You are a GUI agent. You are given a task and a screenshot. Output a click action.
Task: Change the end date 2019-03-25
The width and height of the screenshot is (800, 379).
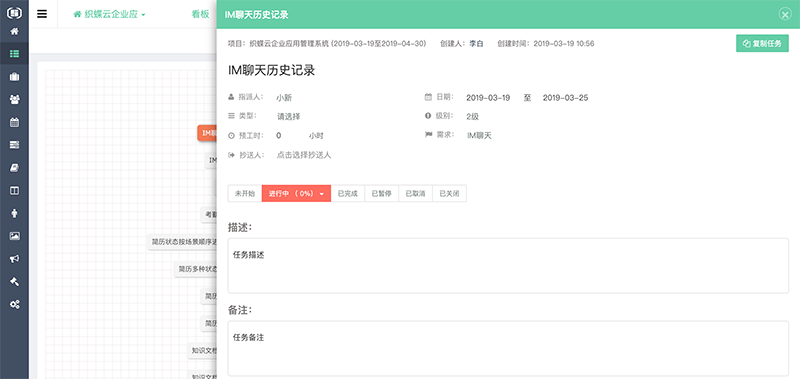565,98
